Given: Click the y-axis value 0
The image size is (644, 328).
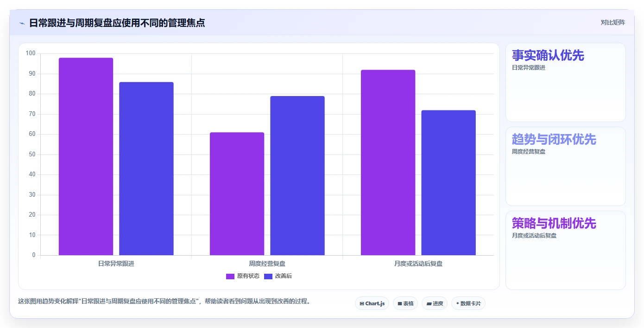Looking at the screenshot, I should (34, 255).
